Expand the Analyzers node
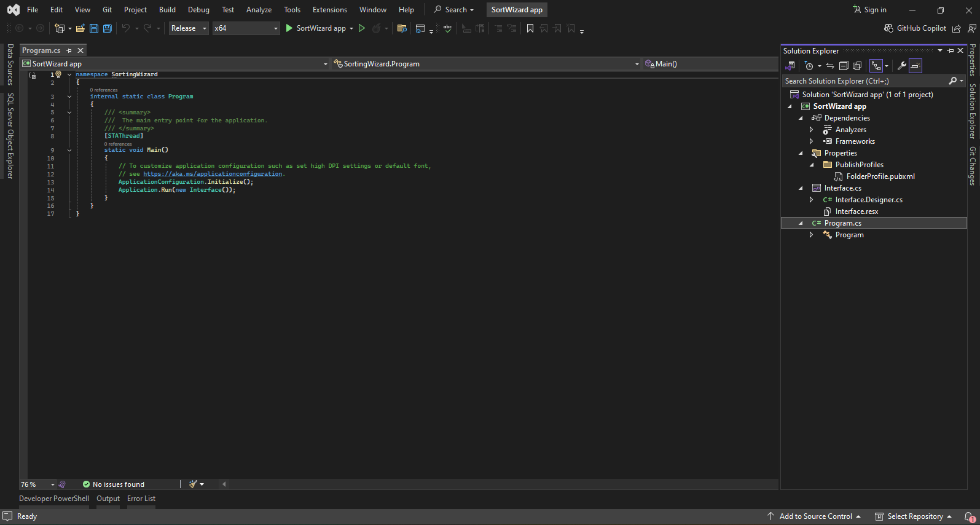 coord(812,130)
